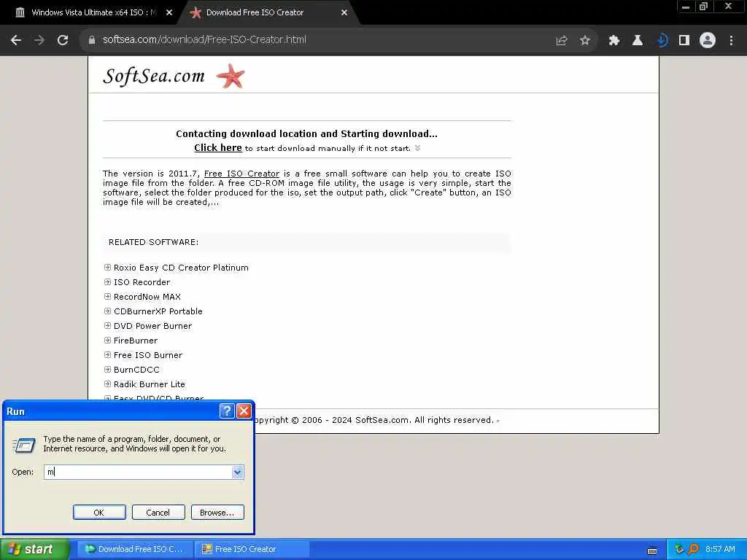Click the Run dialog program icon
Viewport: 747px width, 560px height.
click(x=24, y=446)
